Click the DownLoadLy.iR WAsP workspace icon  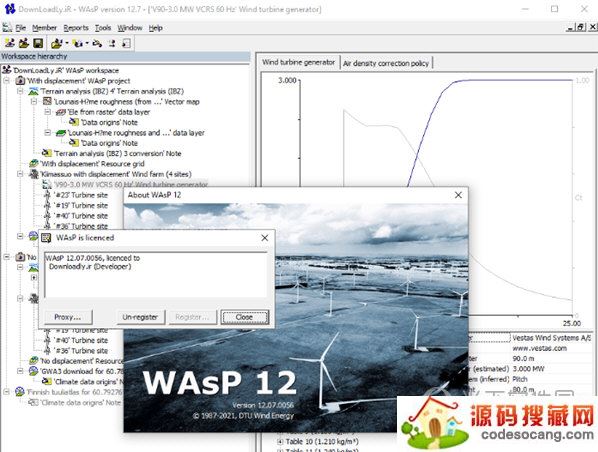tap(6, 70)
